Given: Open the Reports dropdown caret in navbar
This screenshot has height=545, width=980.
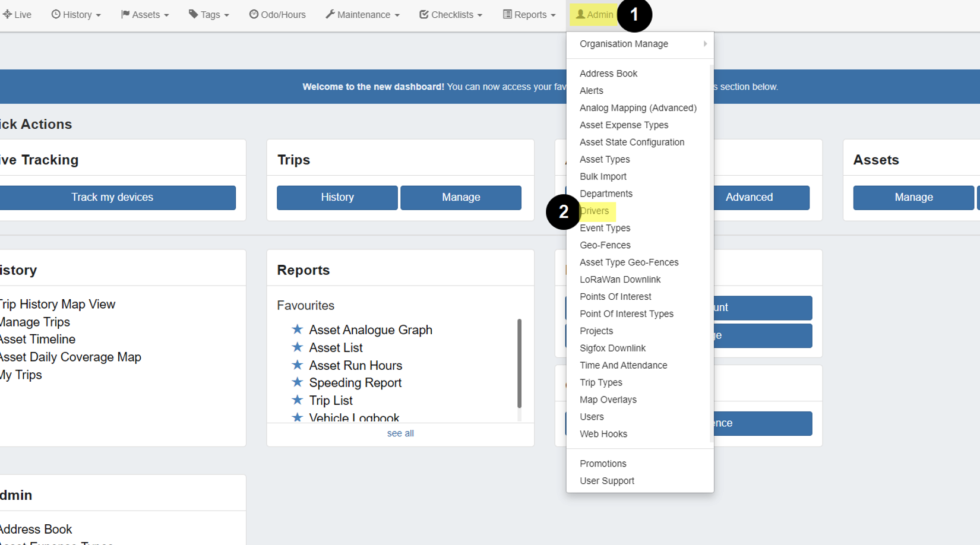Looking at the screenshot, I should 553,15.
